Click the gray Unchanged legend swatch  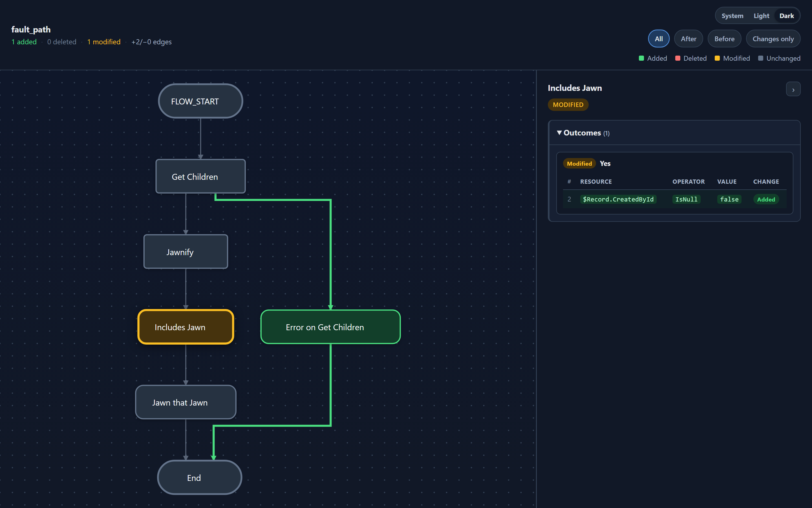pyautogui.click(x=761, y=58)
